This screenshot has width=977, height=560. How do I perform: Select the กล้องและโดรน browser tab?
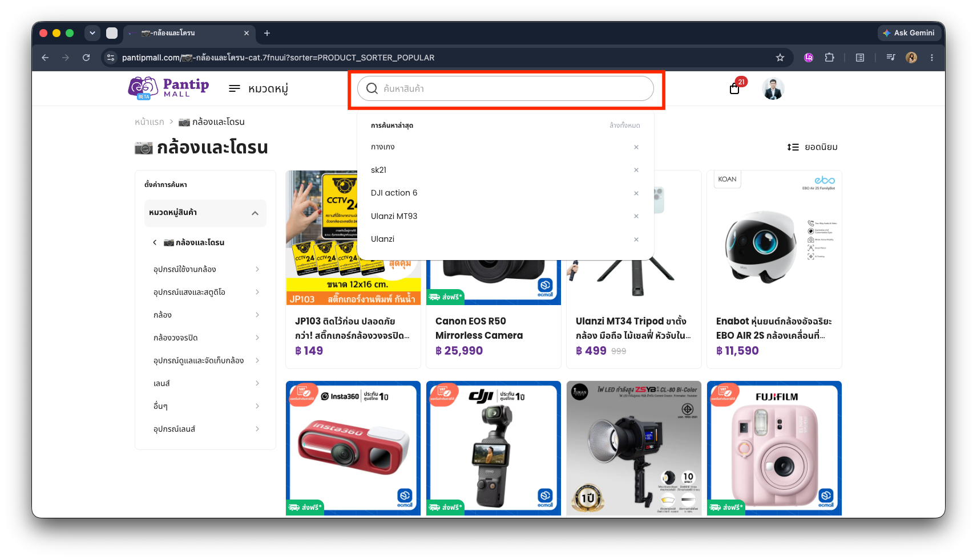click(x=189, y=33)
